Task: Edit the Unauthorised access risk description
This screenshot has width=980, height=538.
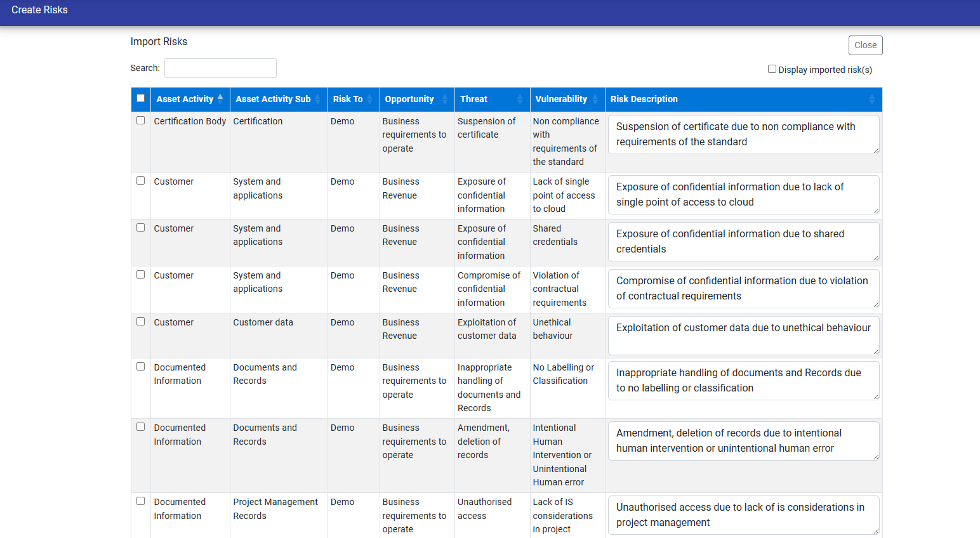Action: (743, 515)
